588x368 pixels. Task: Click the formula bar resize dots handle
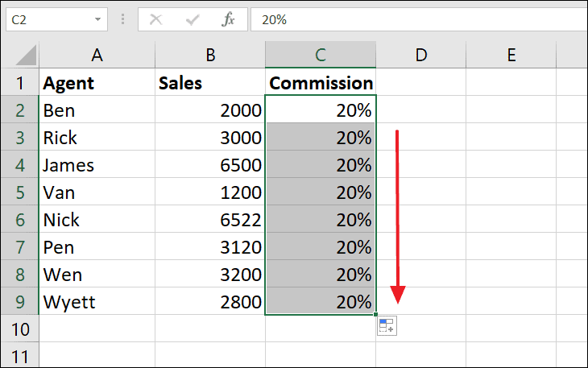click(x=123, y=19)
